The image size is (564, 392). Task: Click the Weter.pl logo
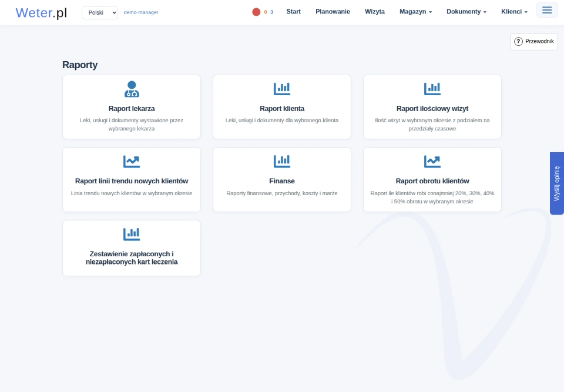pyautogui.click(x=41, y=12)
